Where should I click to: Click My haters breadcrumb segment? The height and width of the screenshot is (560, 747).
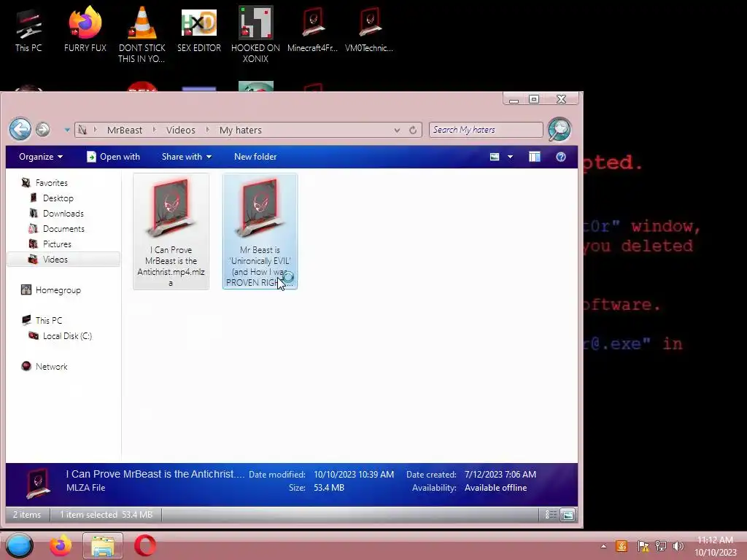point(240,130)
